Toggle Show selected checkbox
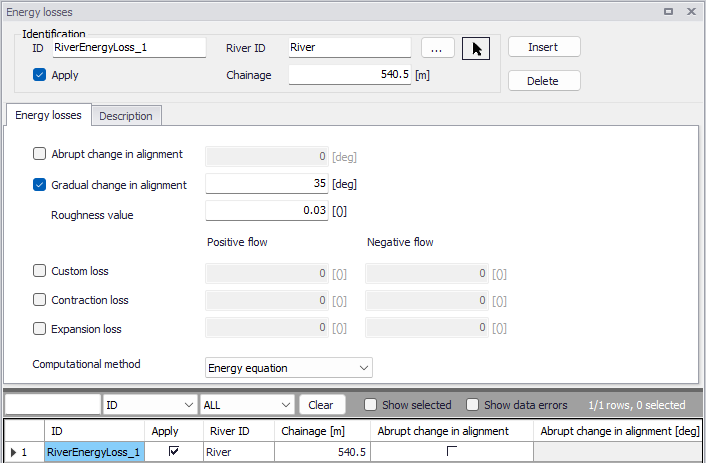The width and height of the screenshot is (706, 463). [370, 404]
